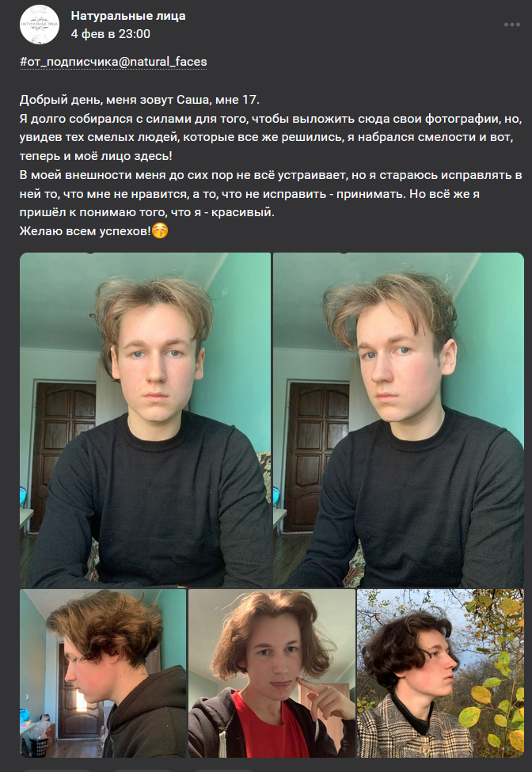Click the greeting line mentioning Саша, мне 17
The image size is (532, 772).
tap(139, 100)
